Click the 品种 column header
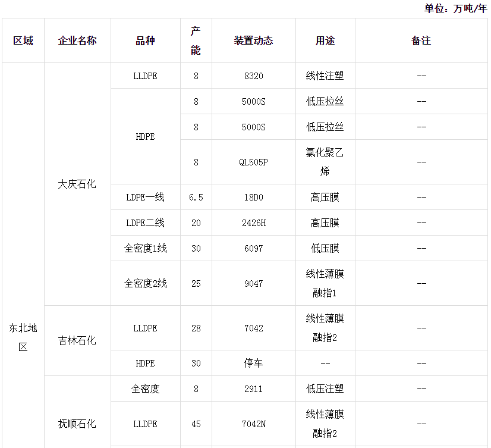 [x=145, y=40]
